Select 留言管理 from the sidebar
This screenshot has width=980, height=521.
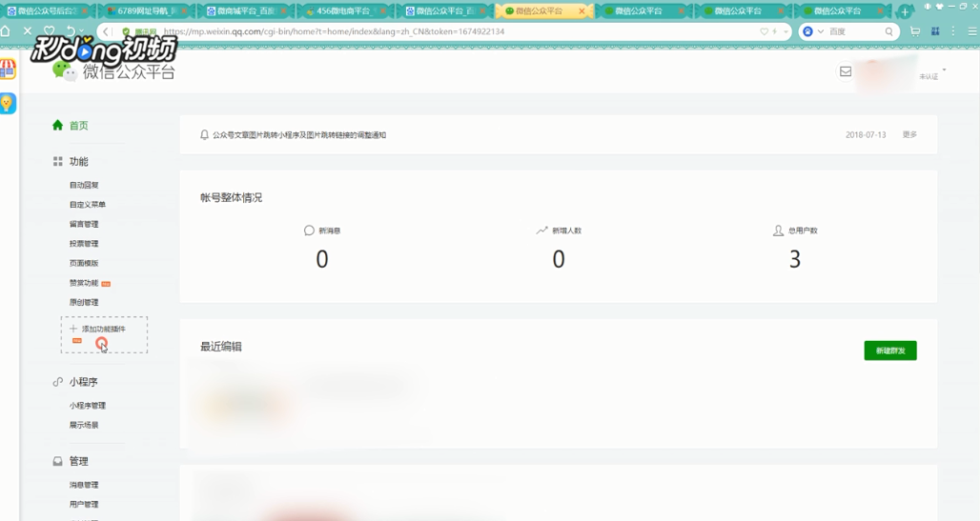click(x=84, y=224)
